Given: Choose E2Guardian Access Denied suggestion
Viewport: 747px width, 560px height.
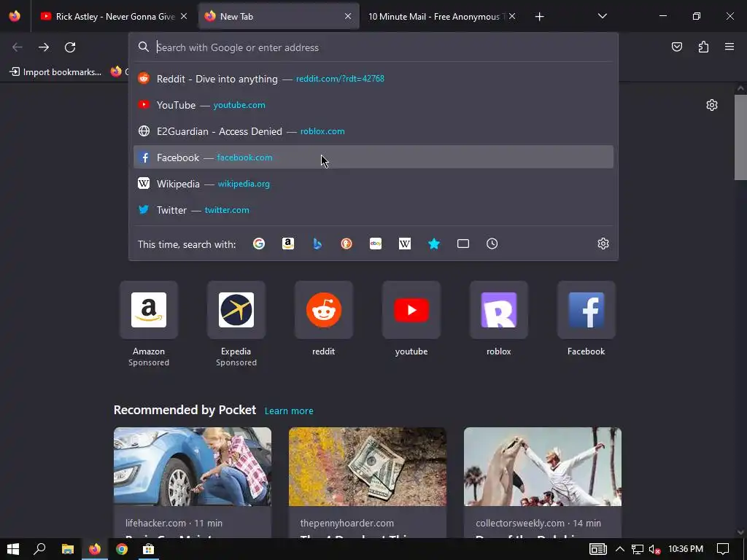Looking at the screenshot, I should 373,131.
